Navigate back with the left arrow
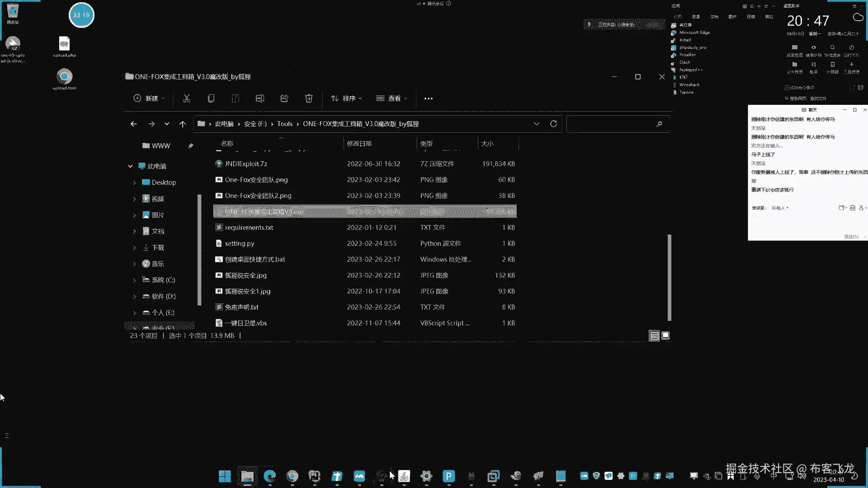 pyautogui.click(x=133, y=124)
